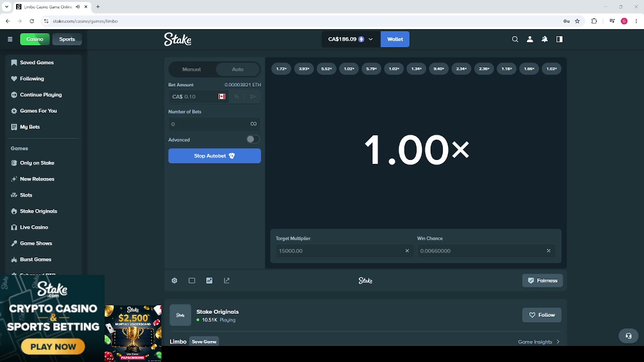Toggle the right side panel icon
The width and height of the screenshot is (644, 362).
559,39
